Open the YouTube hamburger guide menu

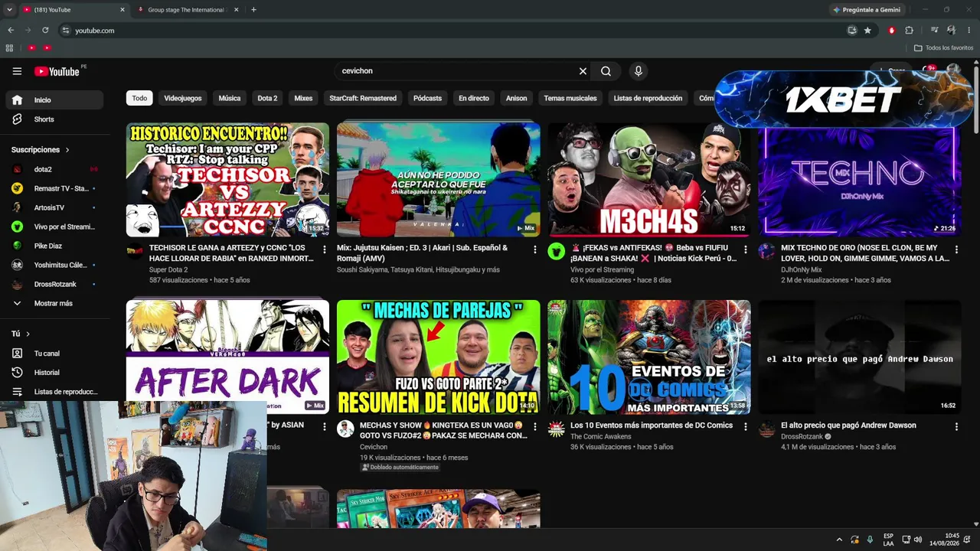pyautogui.click(x=17, y=71)
